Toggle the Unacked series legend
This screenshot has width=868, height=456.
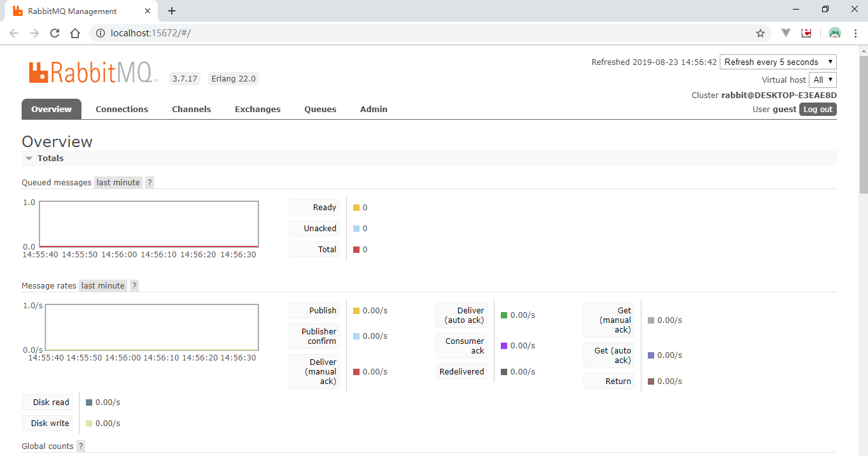(314, 228)
